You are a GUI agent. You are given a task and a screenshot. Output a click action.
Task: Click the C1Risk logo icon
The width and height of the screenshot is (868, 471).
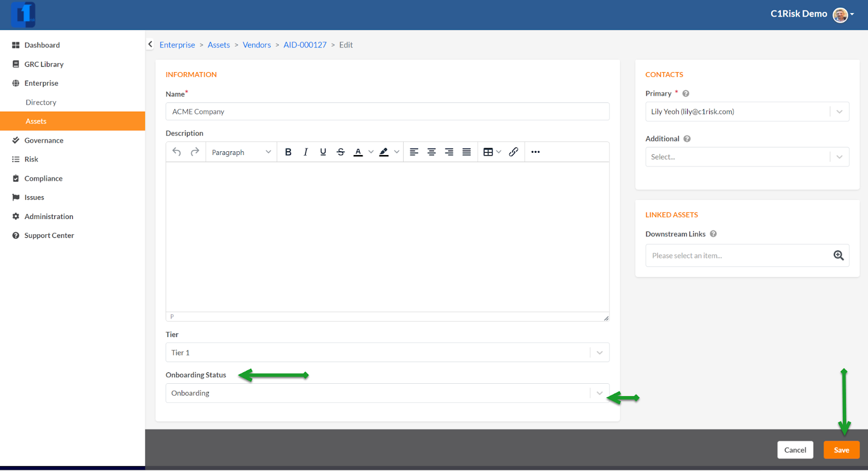(x=23, y=15)
